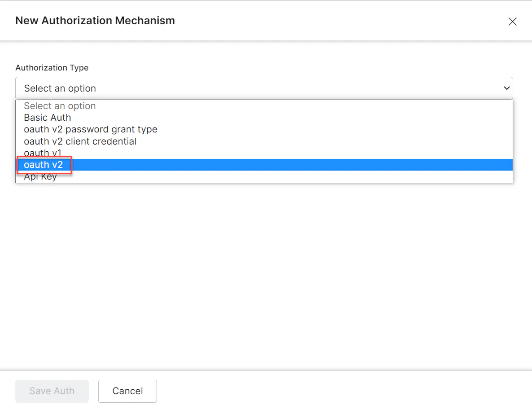Click the Cancel button

127,391
